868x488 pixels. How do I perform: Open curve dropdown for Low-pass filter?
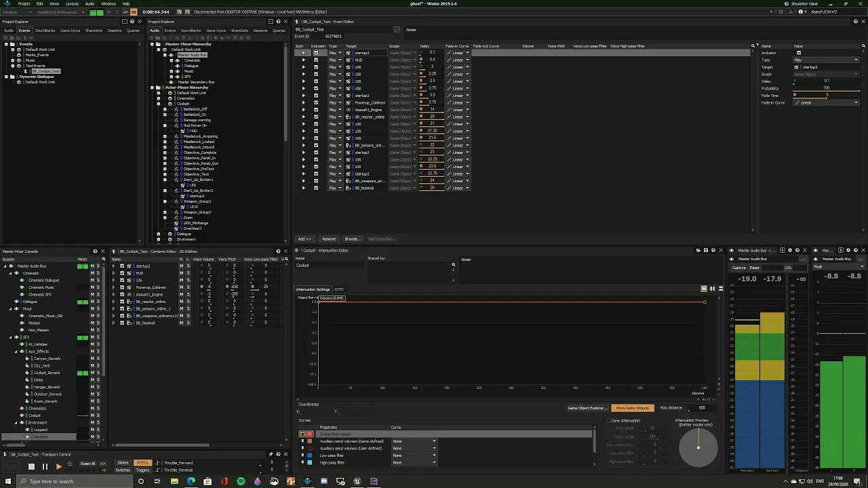pyautogui.click(x=414, y=455)
